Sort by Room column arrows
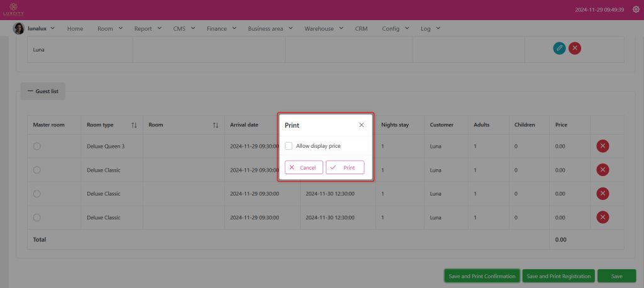 (x=216, y=125)
